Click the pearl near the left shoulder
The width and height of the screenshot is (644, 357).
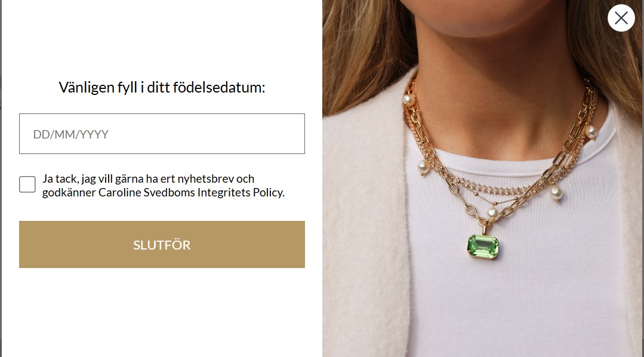point(408,99)
